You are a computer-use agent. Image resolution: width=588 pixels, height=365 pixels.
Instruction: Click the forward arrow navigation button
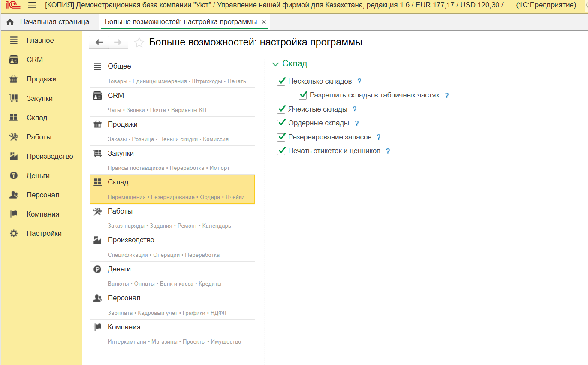[x=118, y=42]
